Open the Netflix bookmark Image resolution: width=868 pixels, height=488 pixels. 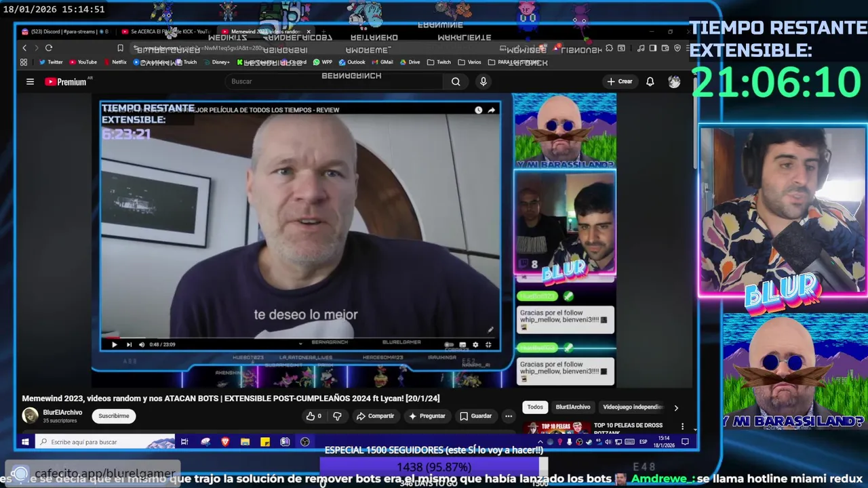click(115, 62)
